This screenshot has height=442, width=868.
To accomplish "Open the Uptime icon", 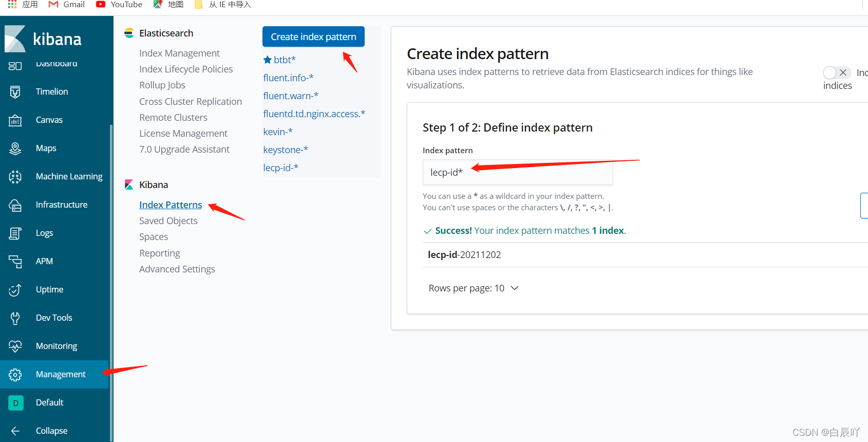I will [15, 290].
